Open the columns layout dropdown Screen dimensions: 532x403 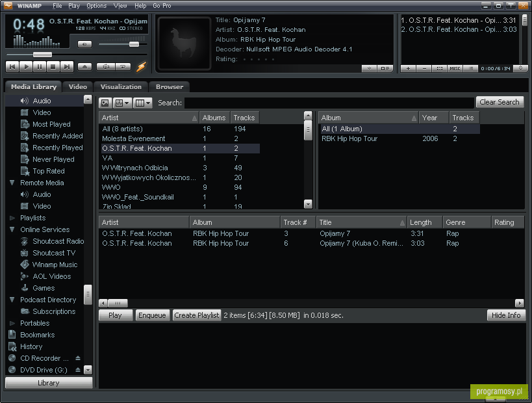142,103
